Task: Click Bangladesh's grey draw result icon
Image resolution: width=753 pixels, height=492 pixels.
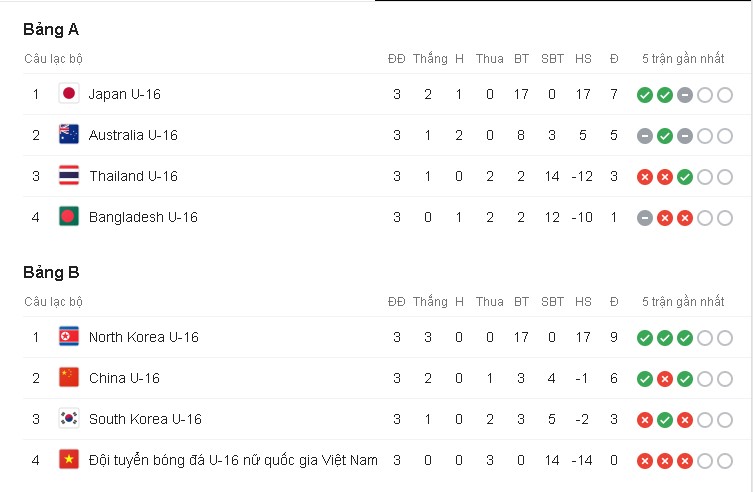Action: pyautogui.click(x=644, y=218)
